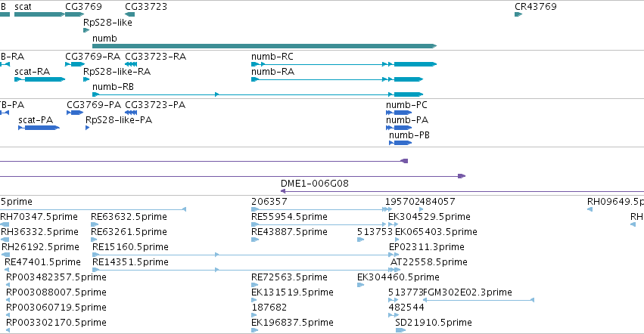Select the RE15160.5prime EST label
The height and width of the screenshot is (334, 644).
(x=131, y=247)
